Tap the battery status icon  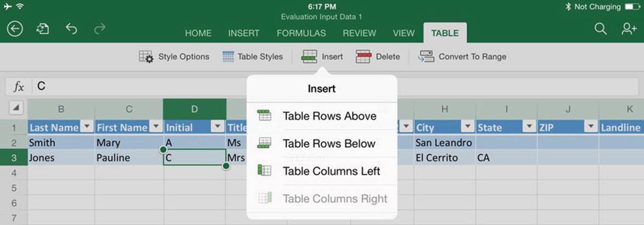click(632, 7)
